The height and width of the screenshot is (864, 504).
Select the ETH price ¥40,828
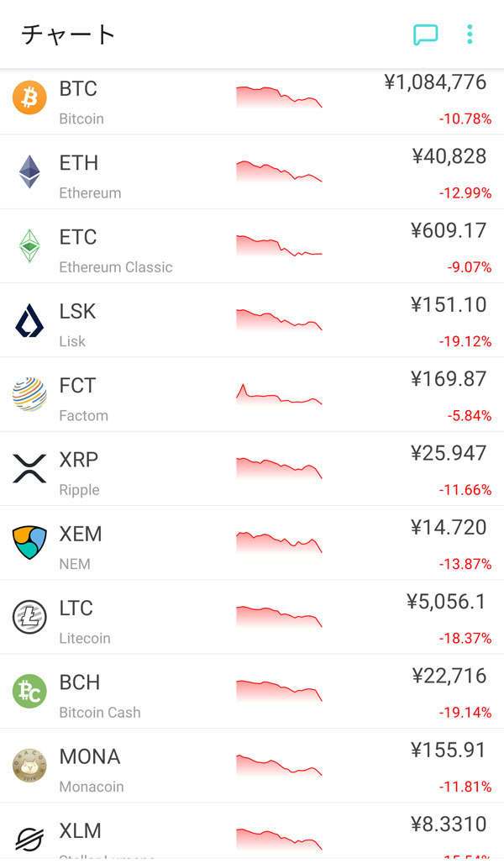(449, 156)
